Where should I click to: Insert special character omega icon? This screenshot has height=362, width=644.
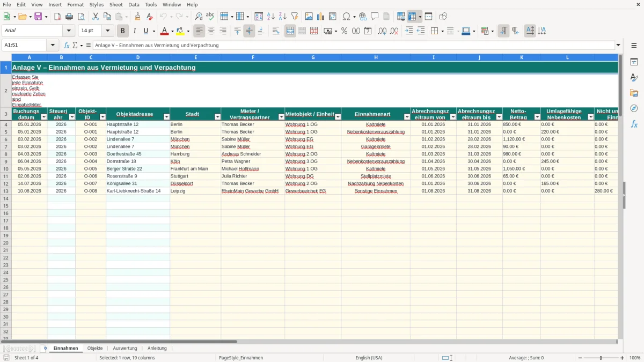tap(346, 17)
